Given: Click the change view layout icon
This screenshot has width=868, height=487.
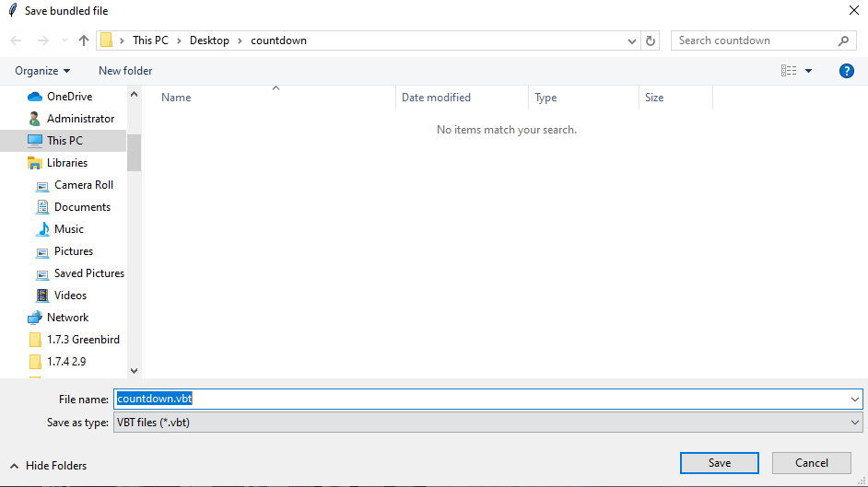Looking at the screenshot, I should (789, 71).
